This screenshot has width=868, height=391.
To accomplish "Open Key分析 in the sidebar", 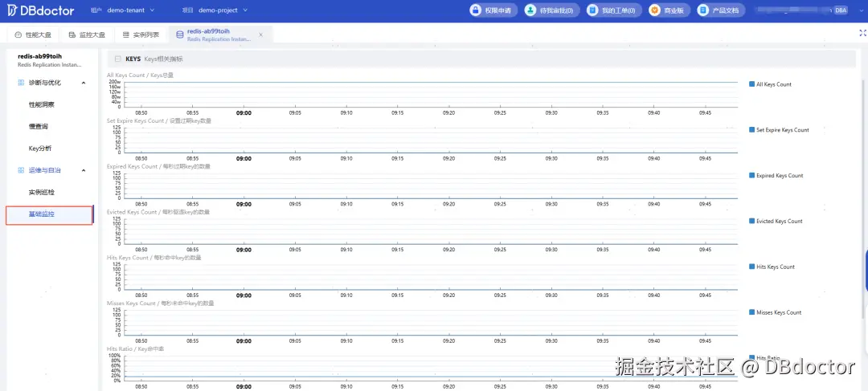I will [x=40, y=149].
